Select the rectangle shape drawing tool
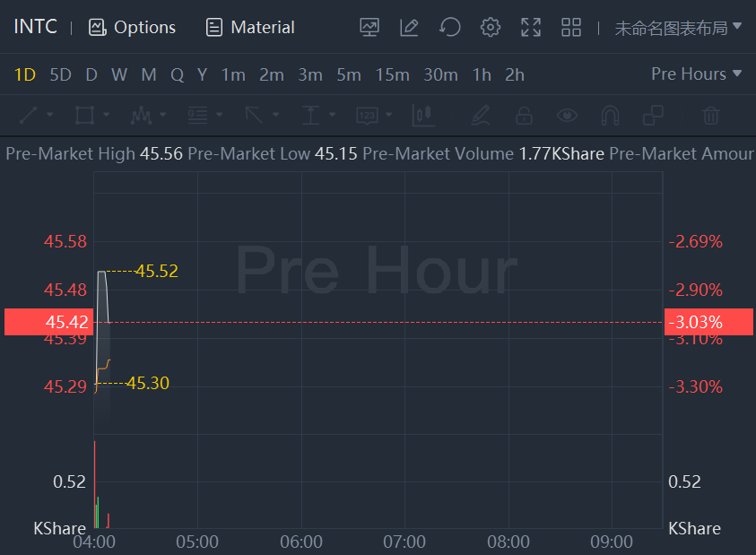756x555 pixels. pyautogui.click(x=84, y=116)
